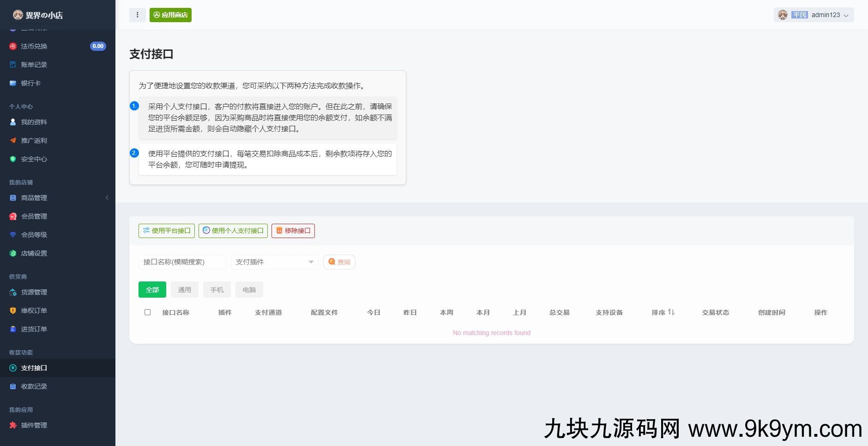This screenshot has height=446, width=868.
Task: Click the 使用平台接口 button
Action: (x=166, y=231)
